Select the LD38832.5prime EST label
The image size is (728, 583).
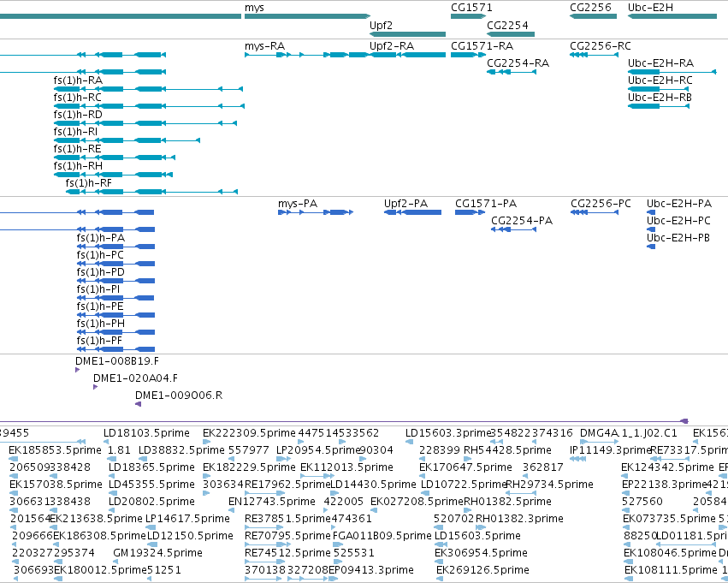tap(181, 450)
